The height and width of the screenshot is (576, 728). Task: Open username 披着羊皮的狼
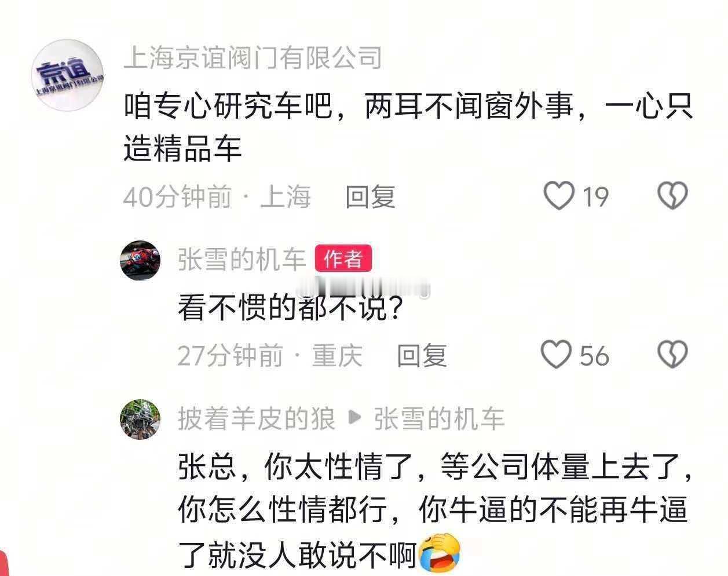click(x=257, y=418)
